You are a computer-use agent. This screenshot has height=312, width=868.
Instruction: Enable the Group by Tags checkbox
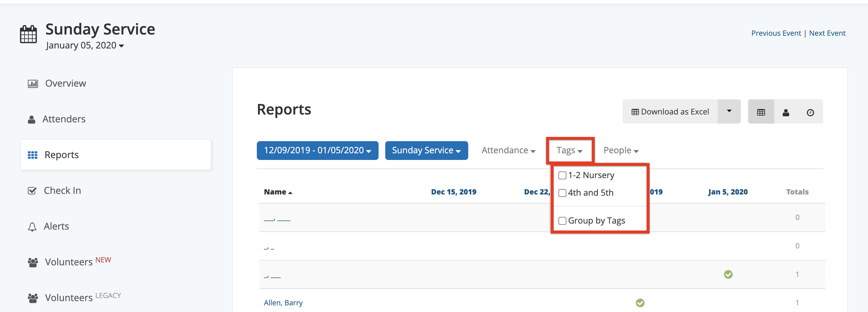tap(562, 221)
